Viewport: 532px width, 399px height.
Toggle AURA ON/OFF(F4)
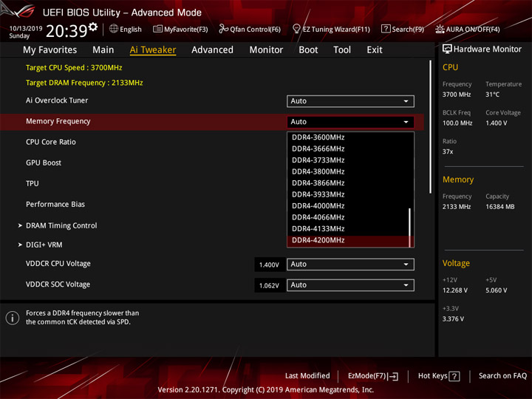point(468,29)
